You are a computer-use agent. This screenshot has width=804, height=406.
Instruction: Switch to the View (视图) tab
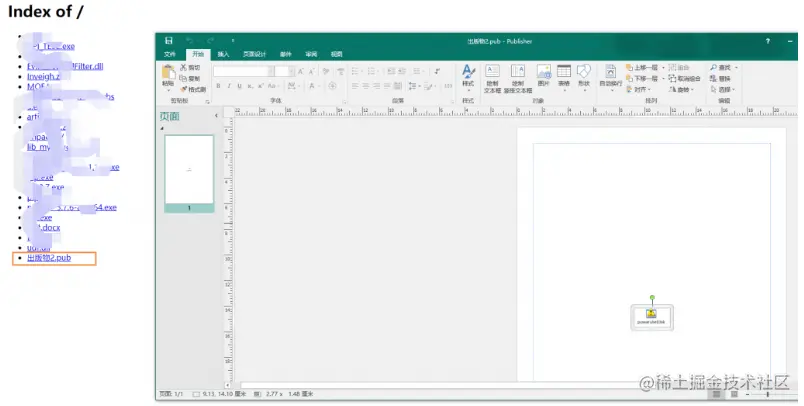(336, 54)
